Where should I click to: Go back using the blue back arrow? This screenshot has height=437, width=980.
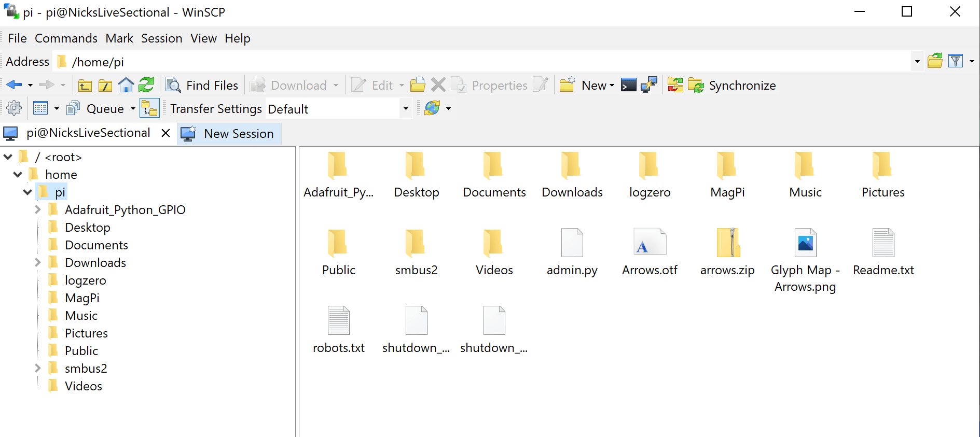(x=15, y=85)
